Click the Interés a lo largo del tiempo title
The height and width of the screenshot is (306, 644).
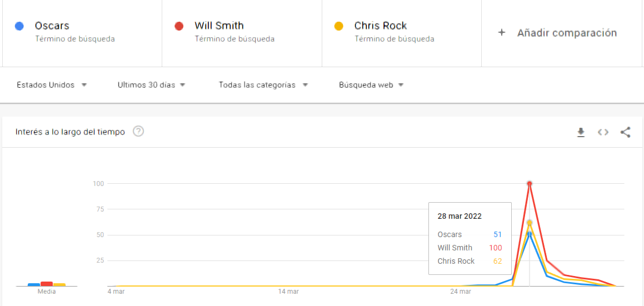(x=70, y=132)
